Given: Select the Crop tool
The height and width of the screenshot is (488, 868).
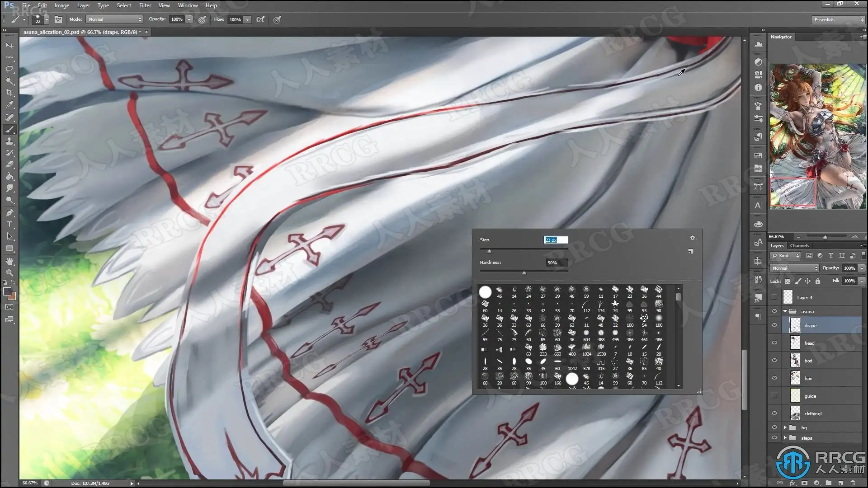Looking at the screenshot, I should click(9, 93).
